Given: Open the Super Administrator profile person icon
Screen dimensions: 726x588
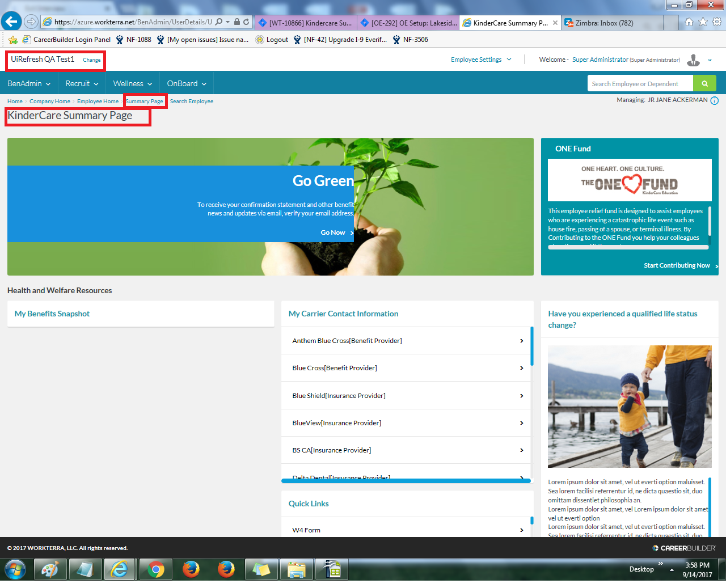Looking at the screenshot, I should tap(693, 60).
